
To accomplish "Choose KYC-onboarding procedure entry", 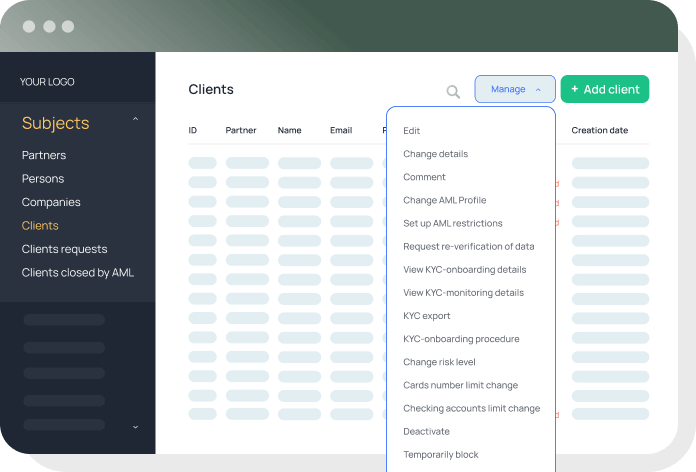I will [x=461, y=339].
